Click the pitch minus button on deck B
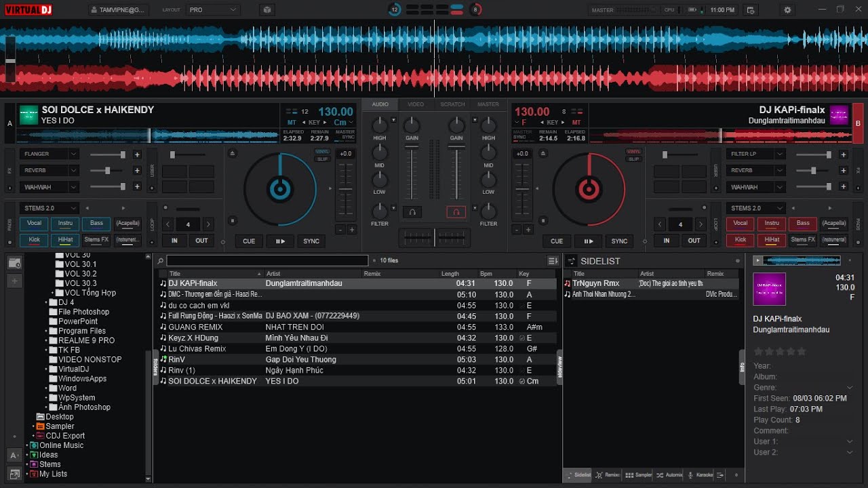 tap(516, 230)
